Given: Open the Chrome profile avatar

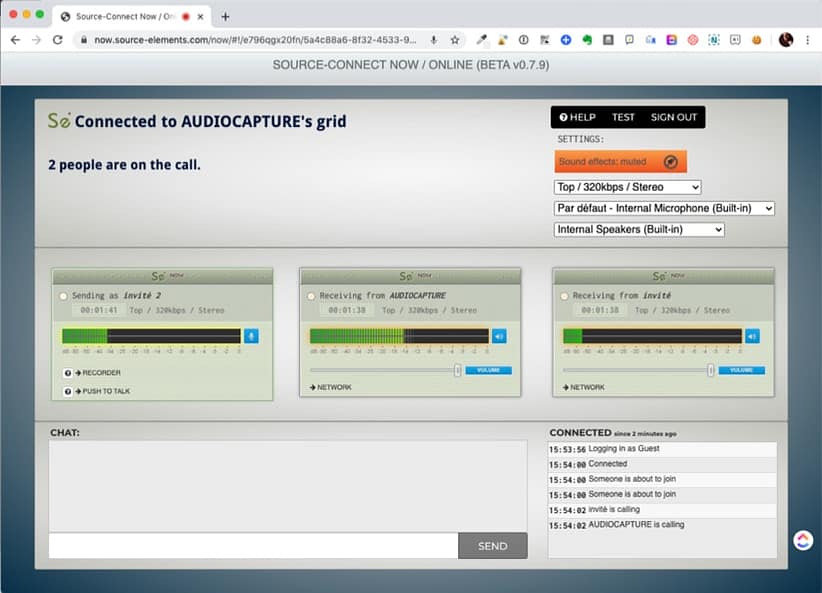Looking at the screenshot, I should point(785,40).
